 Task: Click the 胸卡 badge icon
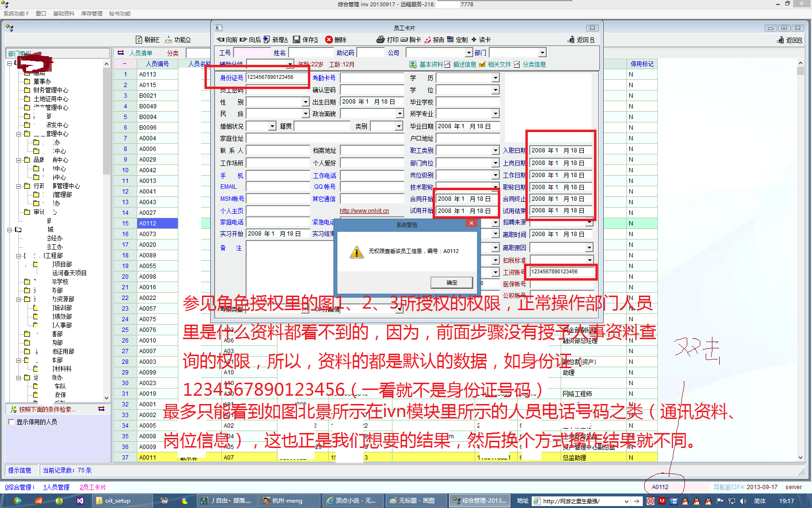point(404,40)
